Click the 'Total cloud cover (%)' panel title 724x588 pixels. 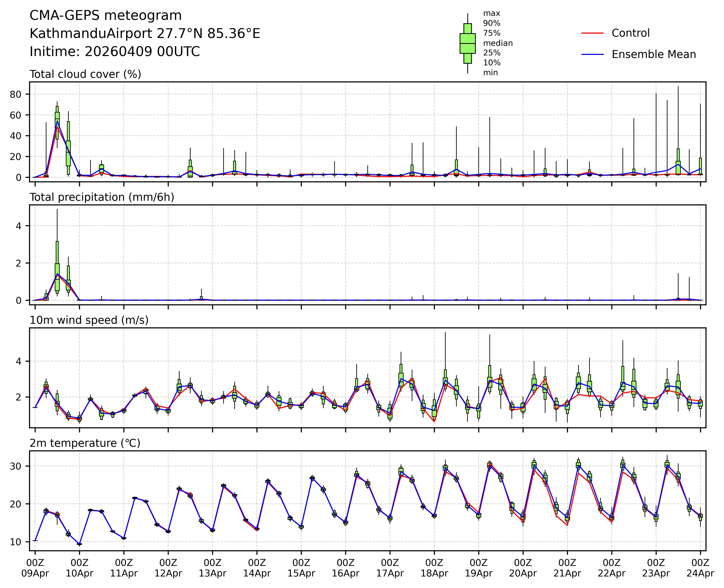(85, 74)
